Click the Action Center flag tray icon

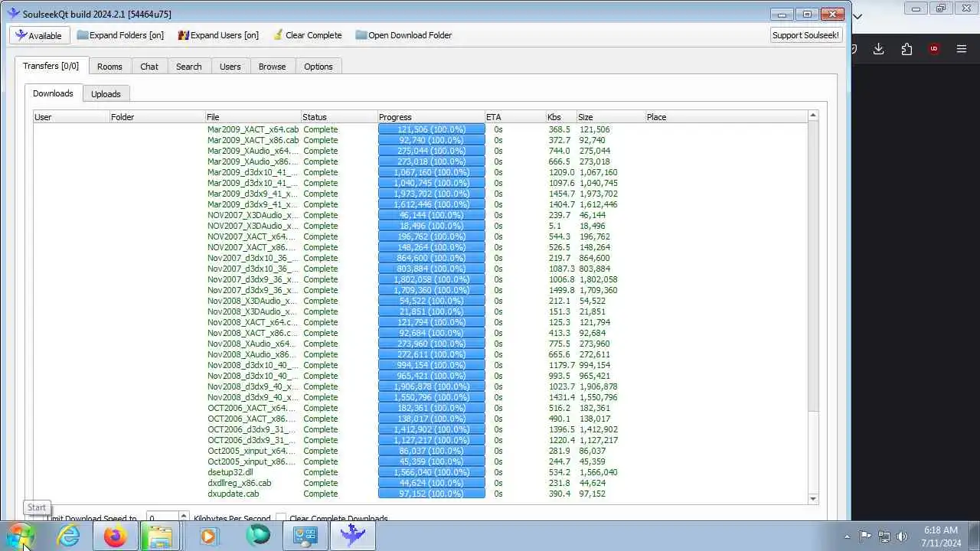tap(865, 536)
